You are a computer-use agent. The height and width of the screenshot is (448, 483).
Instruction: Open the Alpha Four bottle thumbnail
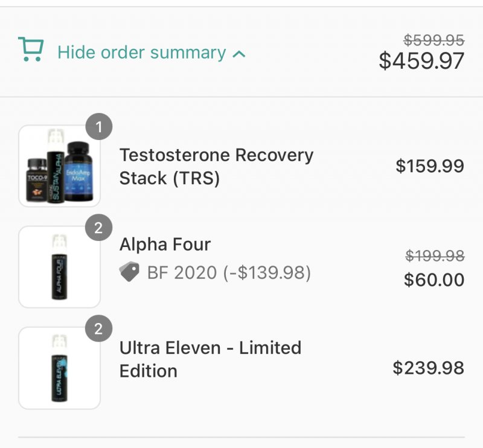[x=59, y=267]
